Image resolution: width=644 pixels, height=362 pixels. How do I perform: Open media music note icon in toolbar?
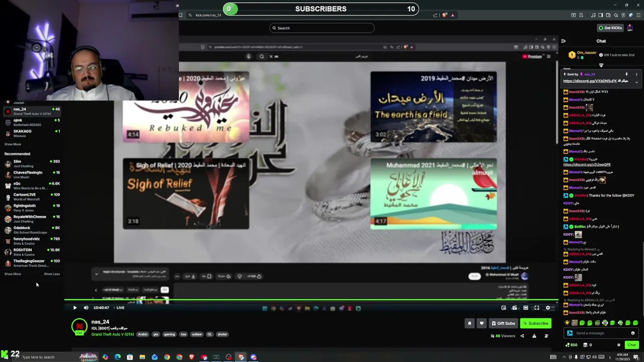point(593,15)
